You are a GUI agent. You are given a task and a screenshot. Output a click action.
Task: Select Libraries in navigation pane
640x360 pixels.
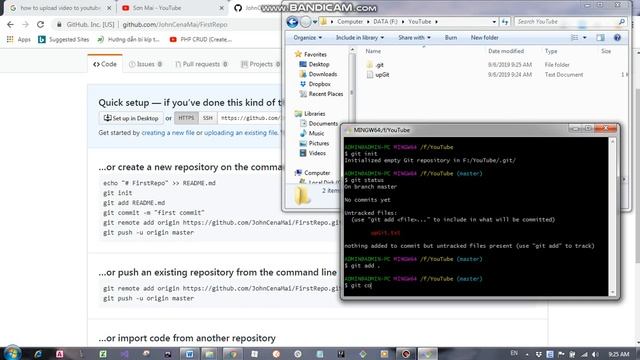(310, 113)
